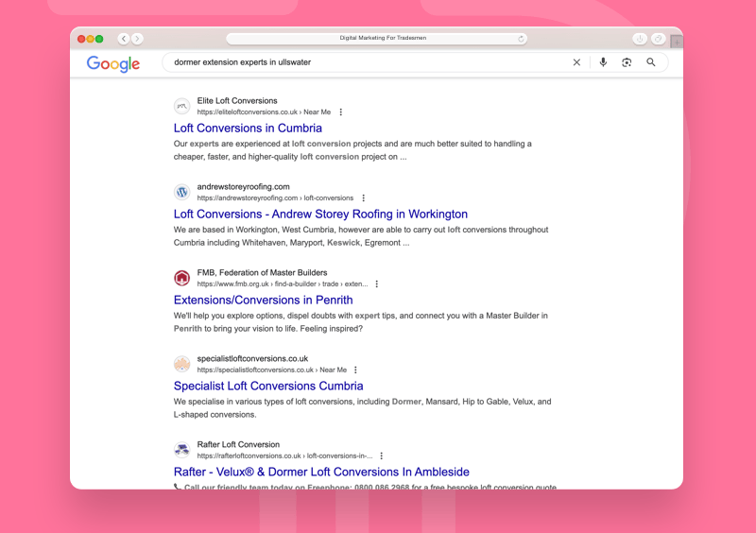Open the 'Loft Conversions in Cumbria' link
Viewport: 756px width, 533px height.
coord(248,129)
